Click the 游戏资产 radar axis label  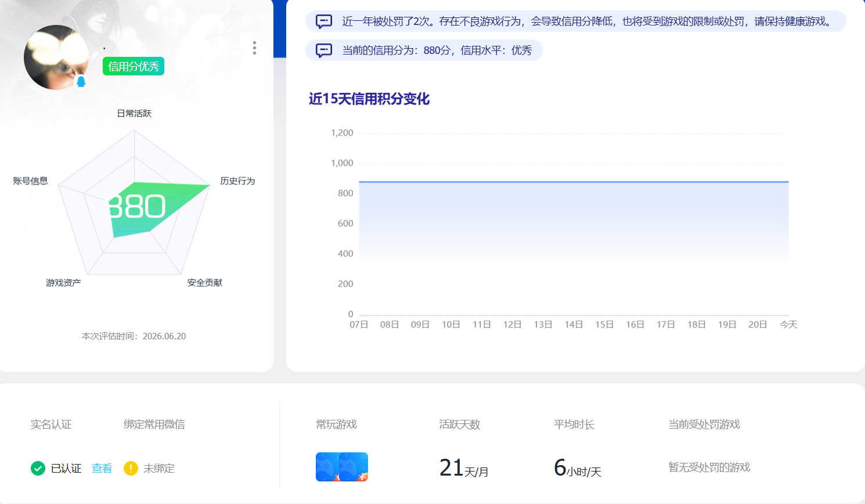63,282
